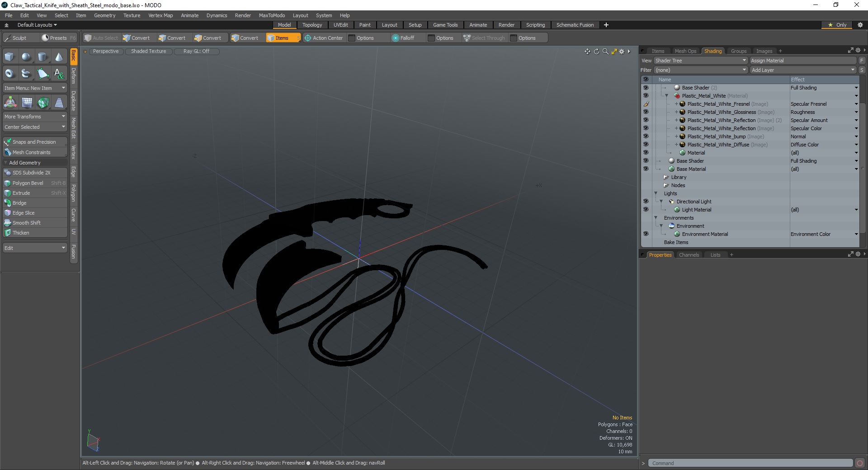Select the Pen polygon tool
868x470 pixels.
click(x=42, y=73)
